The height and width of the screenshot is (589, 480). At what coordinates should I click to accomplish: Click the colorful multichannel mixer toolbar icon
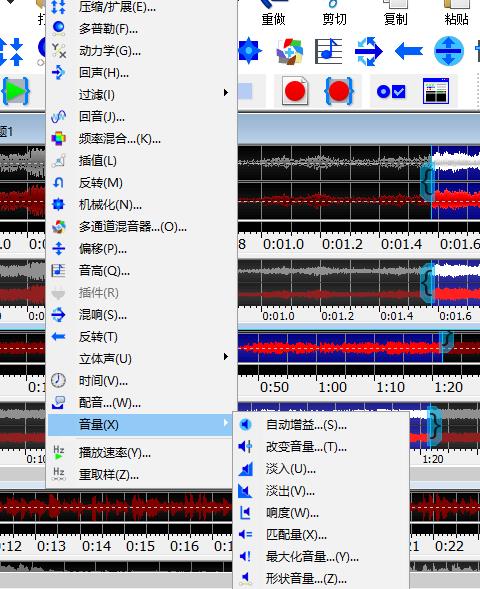[x=289, y=51]
